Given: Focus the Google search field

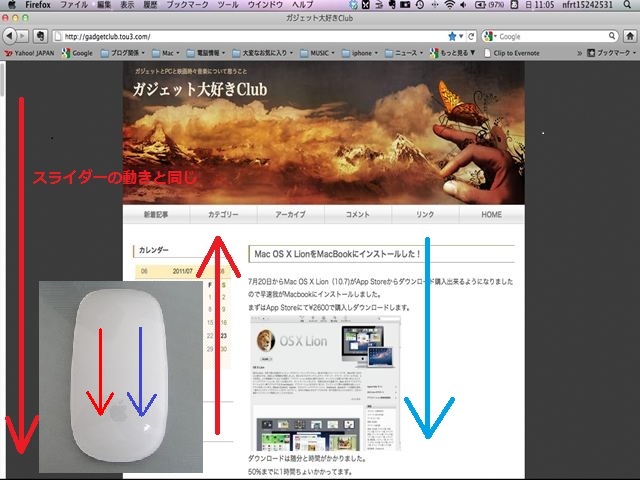Looking at the screenshot, I should click(x=552, y=36).
